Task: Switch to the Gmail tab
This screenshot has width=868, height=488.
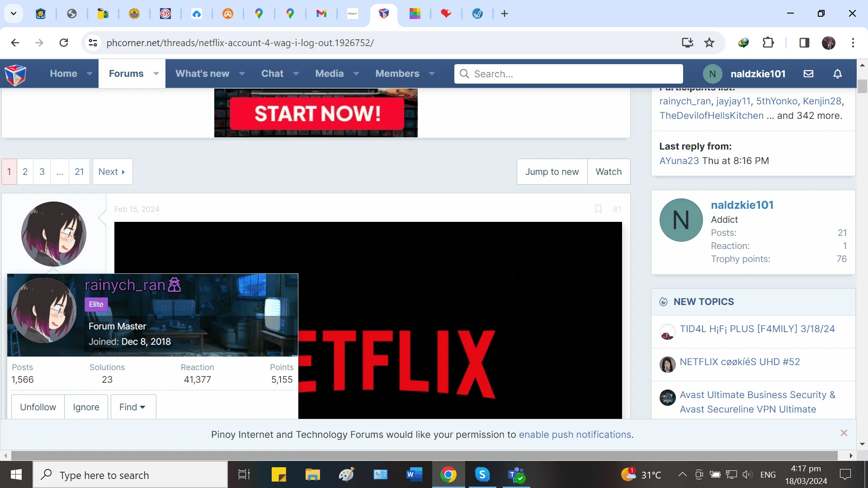Action: pos(321,14)
